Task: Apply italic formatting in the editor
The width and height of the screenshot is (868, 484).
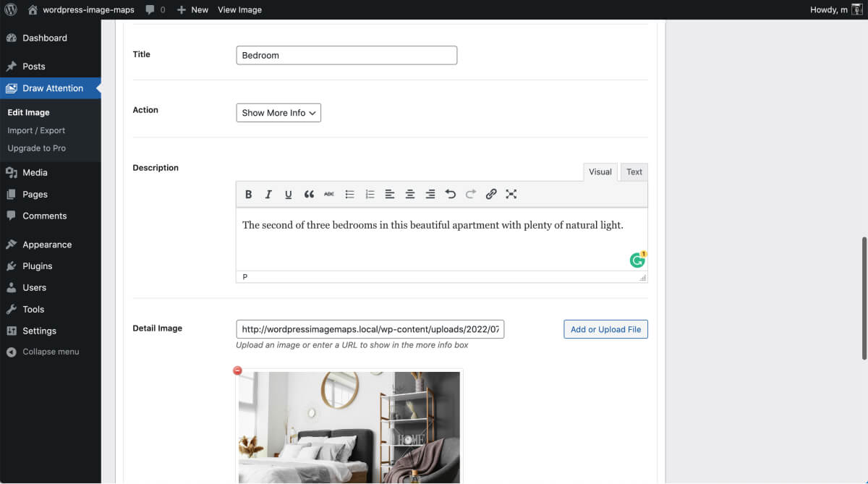Action: [x=268, y=194]
